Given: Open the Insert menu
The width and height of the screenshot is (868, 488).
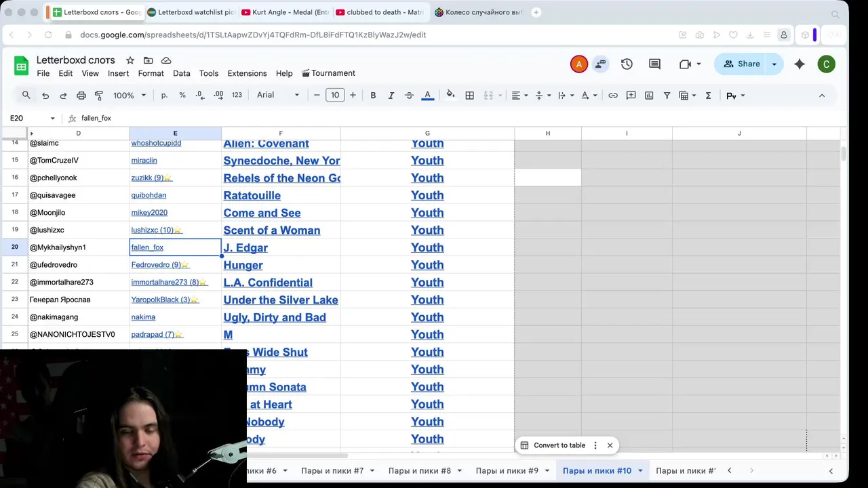Looking at the screenshot, I should (118, 73).
